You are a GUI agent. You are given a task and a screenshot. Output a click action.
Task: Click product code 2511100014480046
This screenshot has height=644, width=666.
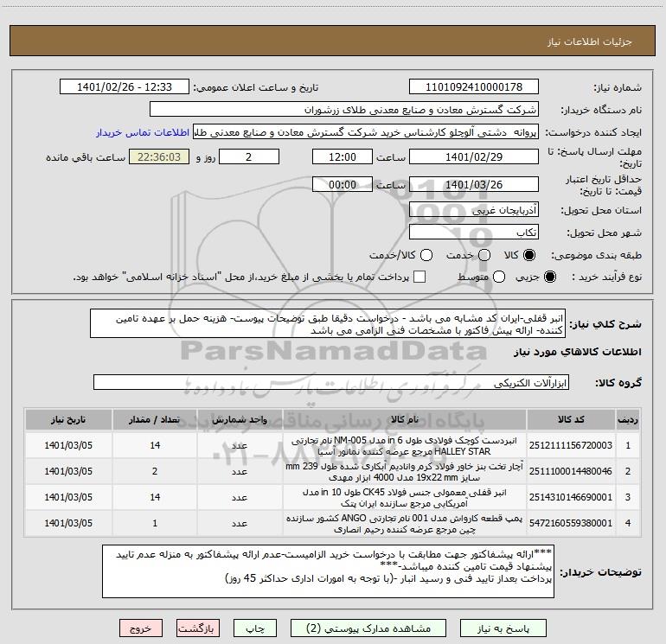pos(571,471)
